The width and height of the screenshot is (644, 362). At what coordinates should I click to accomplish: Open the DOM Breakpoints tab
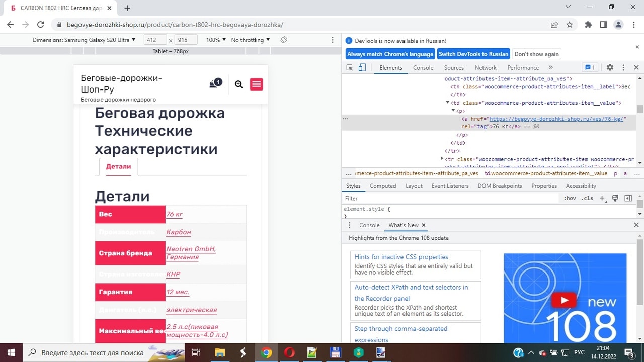[500, 186]
